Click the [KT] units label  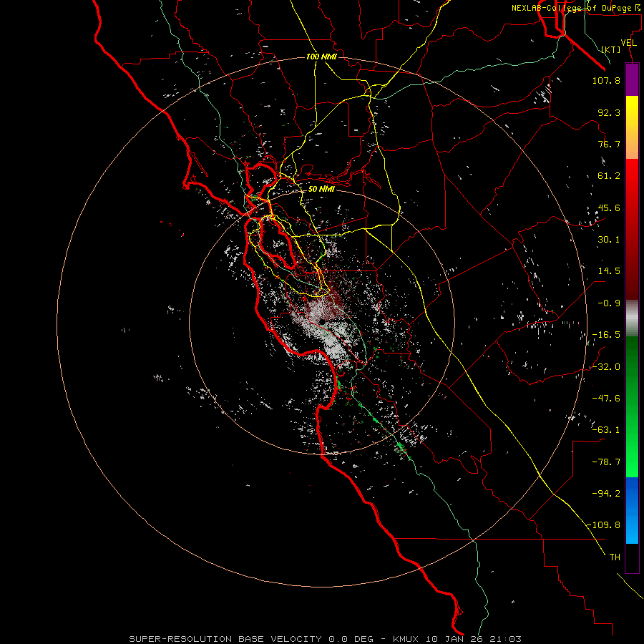tap(611, 49)
